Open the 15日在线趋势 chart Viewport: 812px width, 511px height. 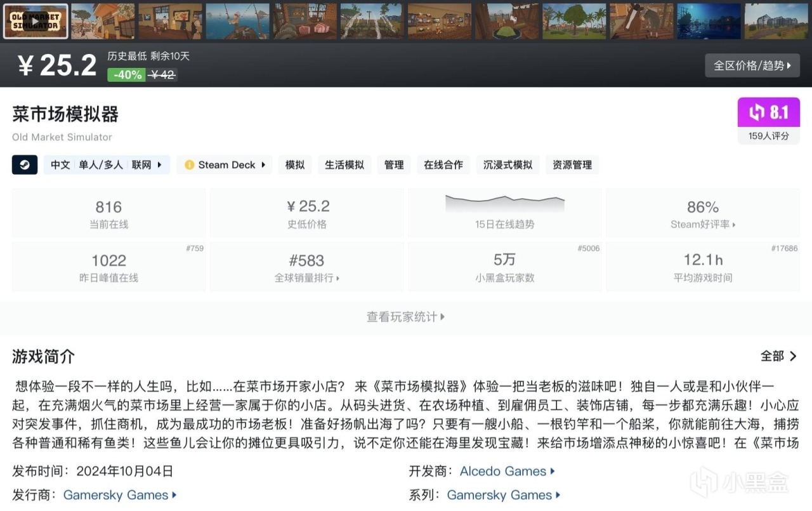[505, 213]
